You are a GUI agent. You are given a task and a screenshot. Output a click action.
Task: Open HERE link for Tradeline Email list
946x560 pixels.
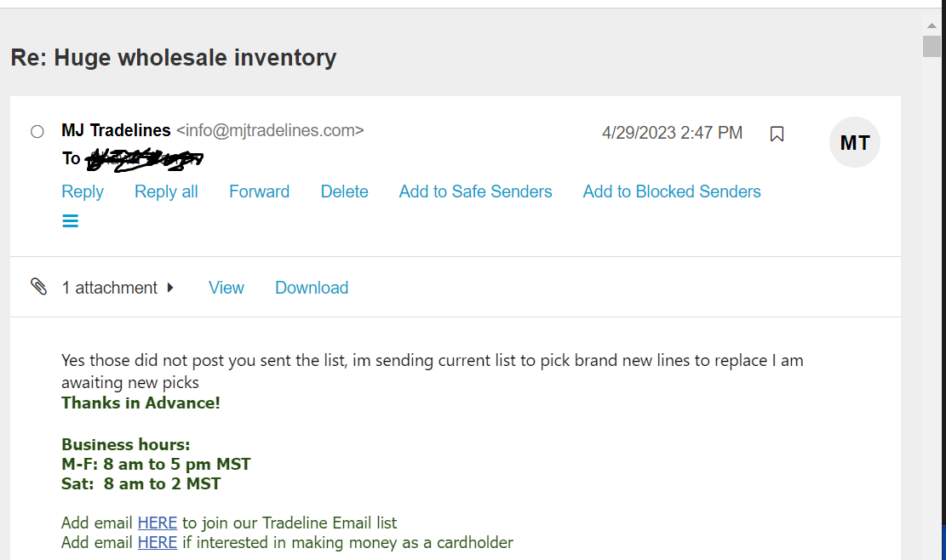pyautogui.click(x=158, y=523)
